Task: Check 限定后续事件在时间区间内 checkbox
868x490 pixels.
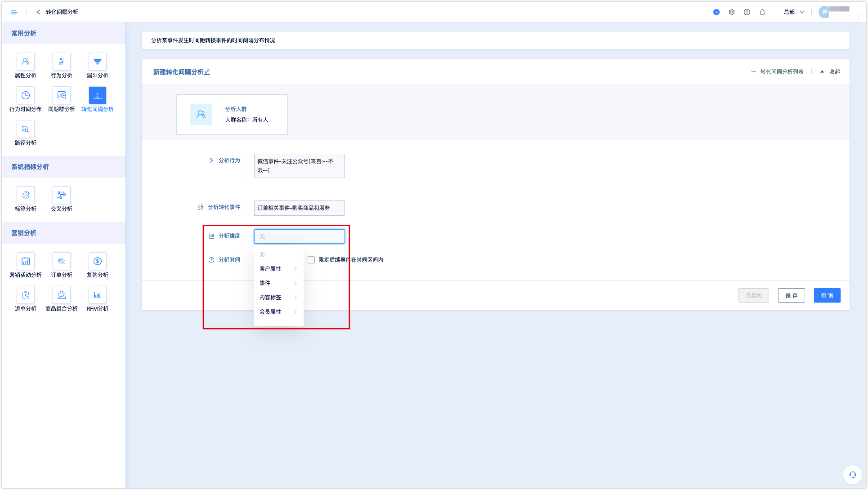Action: click(311, 260)
